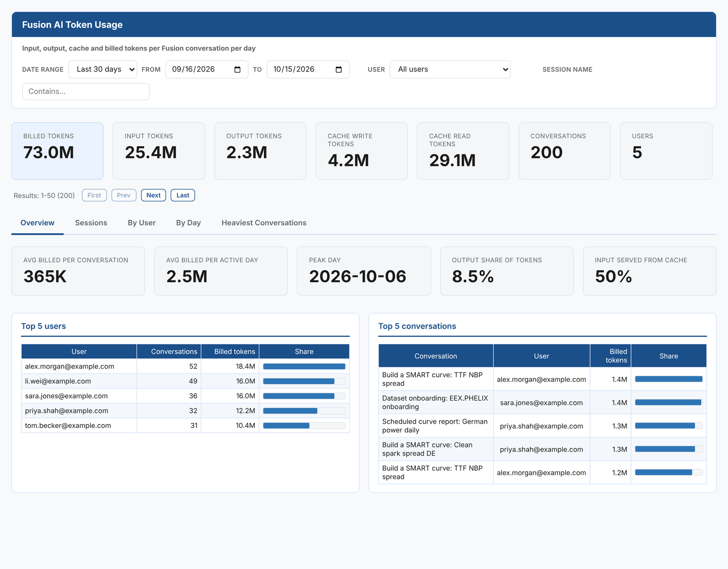
Task: Select the Output Tokens 2.3M card
Action: point(260,151)
